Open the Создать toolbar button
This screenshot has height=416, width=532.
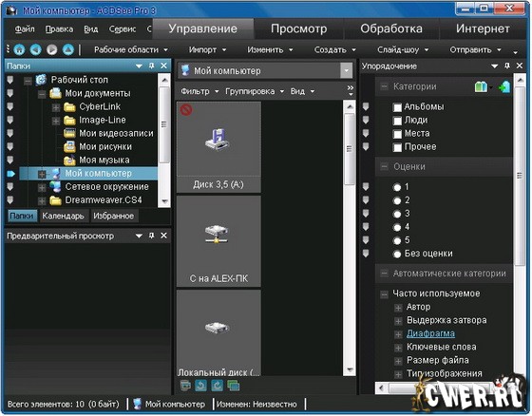coord(334,50)
